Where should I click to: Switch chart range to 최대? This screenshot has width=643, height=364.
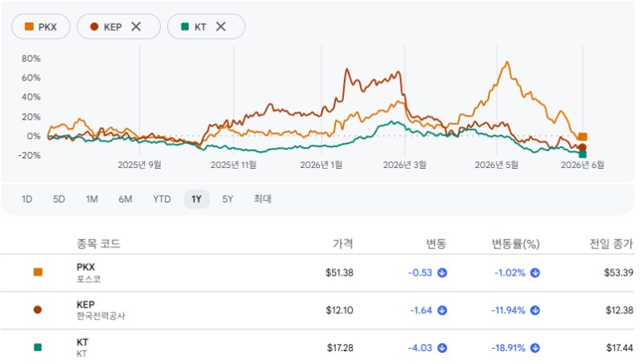263,199
